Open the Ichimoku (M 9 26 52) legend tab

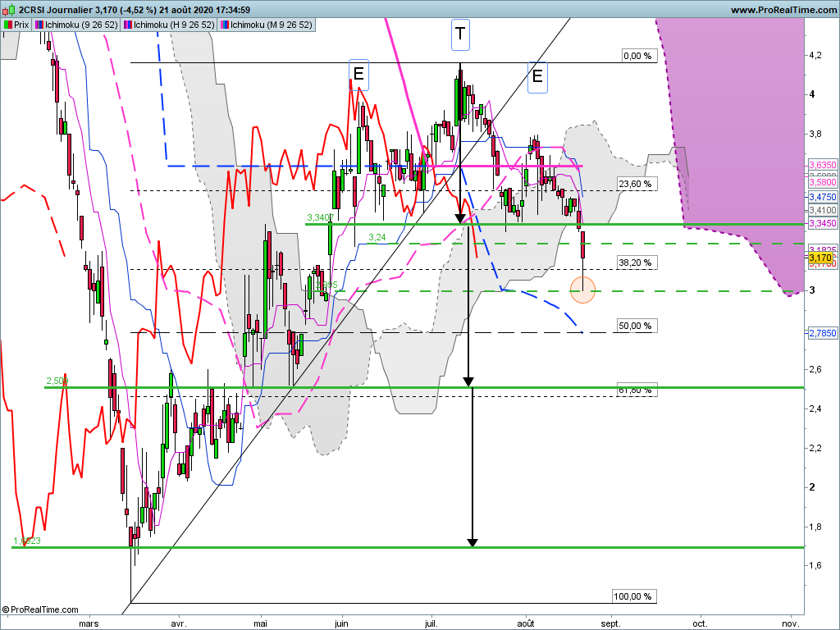coord(267,25)
